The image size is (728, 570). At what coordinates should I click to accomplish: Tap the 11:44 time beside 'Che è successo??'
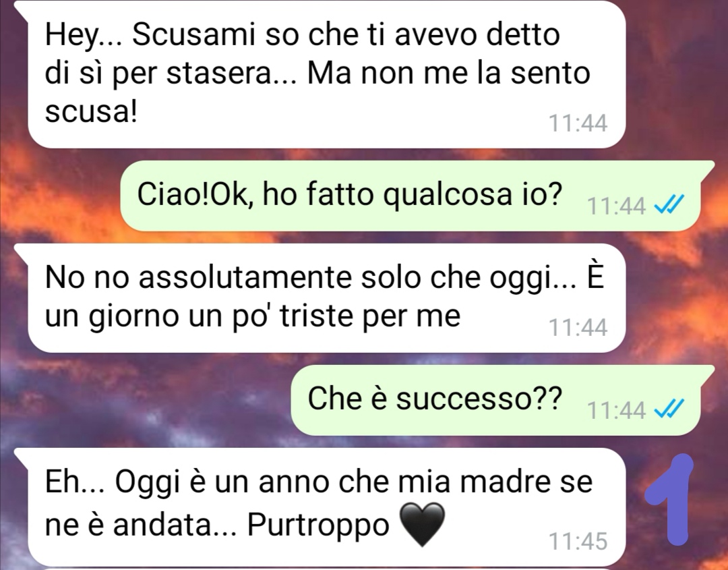(x=617, y=410)
